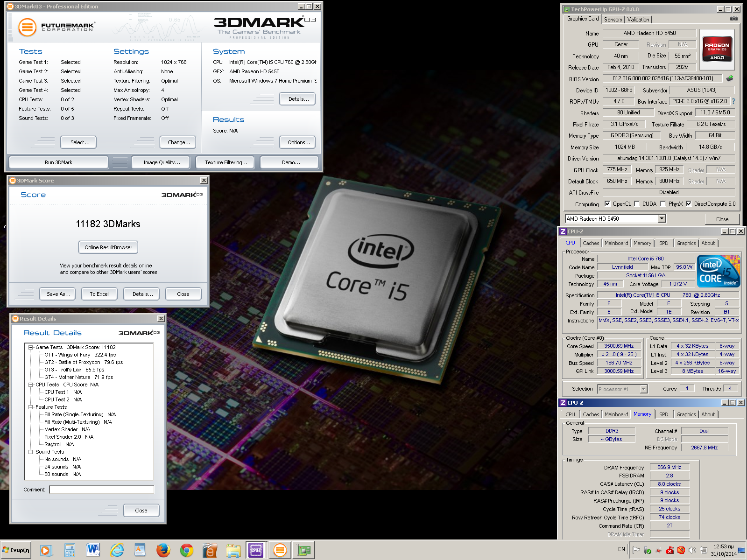Click the Comment input field in Result Details

coord(101,490)
